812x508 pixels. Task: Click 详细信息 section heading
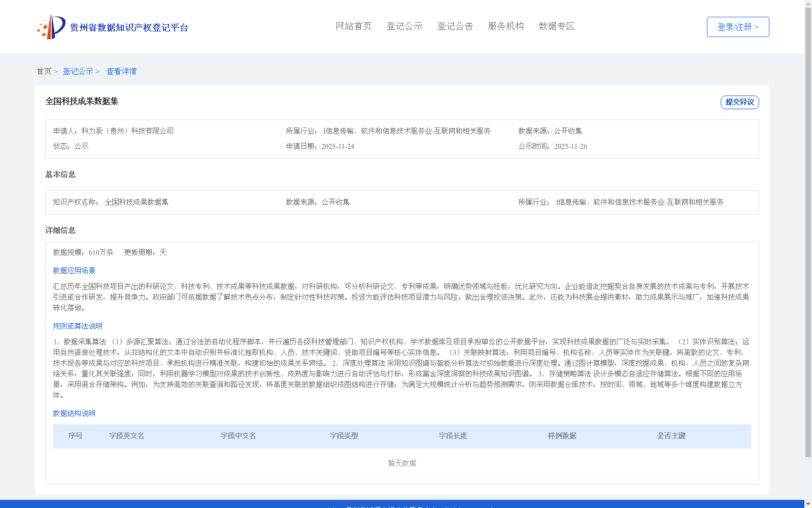[x=60, y=230]
